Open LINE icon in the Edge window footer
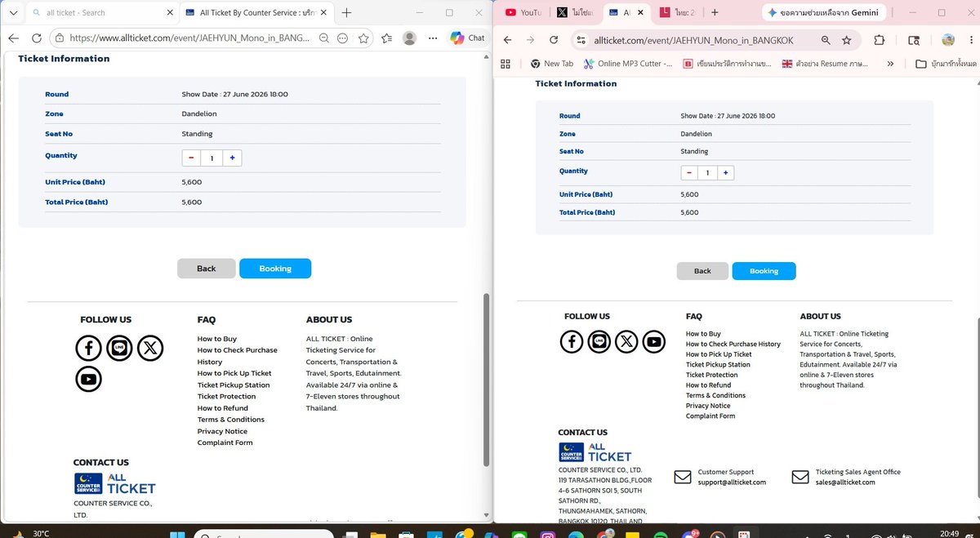The width and height of the screenshot is (980, 538). tap(119, 349)
